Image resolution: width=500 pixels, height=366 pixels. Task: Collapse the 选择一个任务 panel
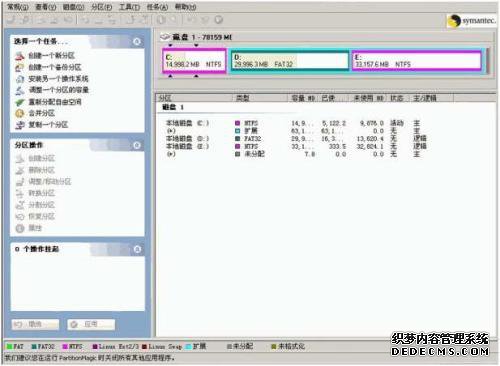click(x=137, y=42)
